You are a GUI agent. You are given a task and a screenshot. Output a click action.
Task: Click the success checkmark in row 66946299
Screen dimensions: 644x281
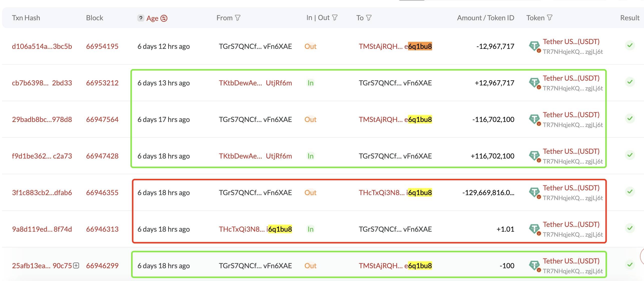[x=630, y=265]
